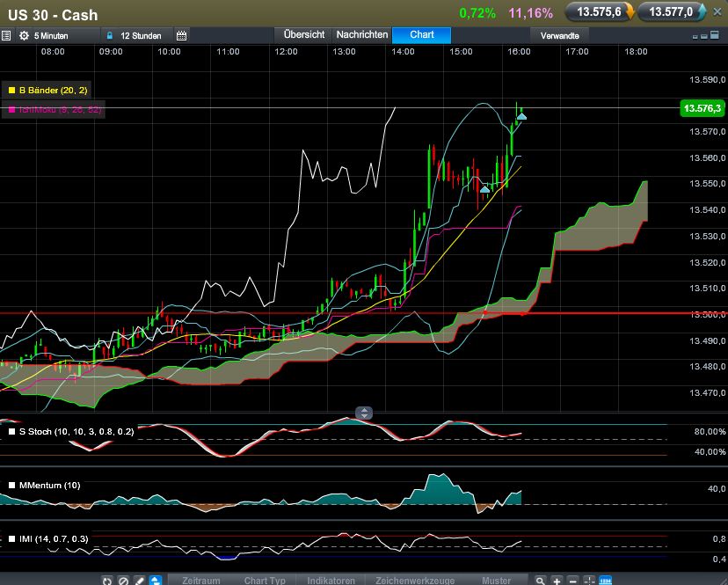This screenshot has width=728, height=585.
Task: Open the Muster menu
Action: coord(496,581)
